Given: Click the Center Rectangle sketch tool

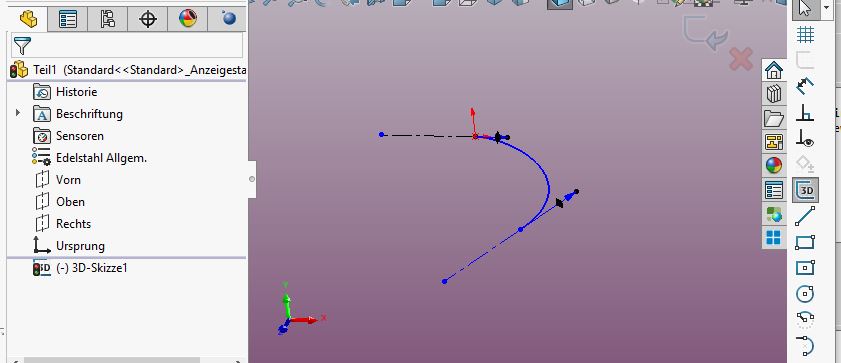Looking at the screenshot, I should [x=805, y=268].
